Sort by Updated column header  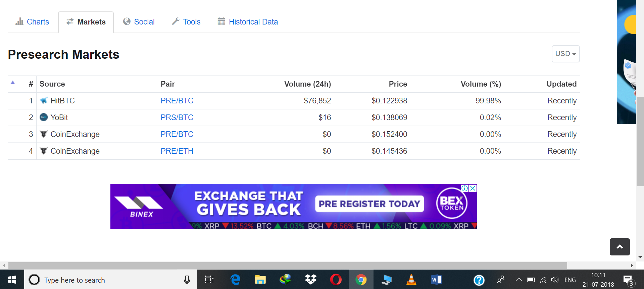point(561,84)
